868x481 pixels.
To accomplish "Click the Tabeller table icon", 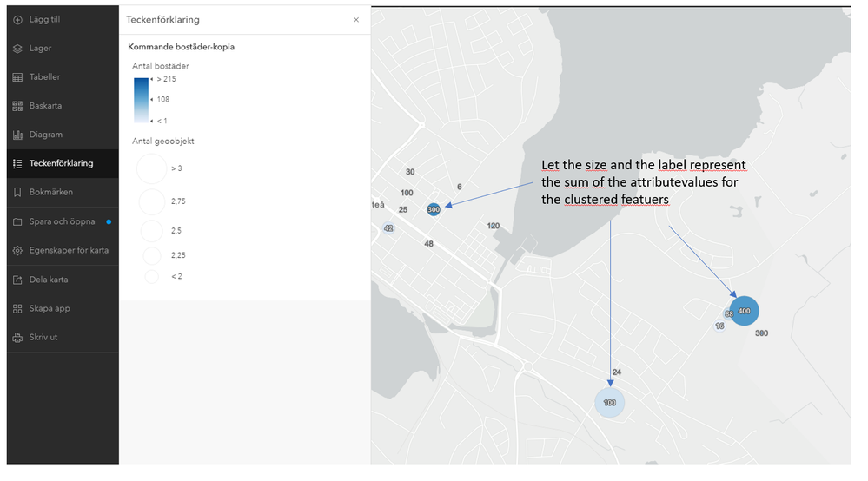I will pyautogui.click(x=17, y=77).
